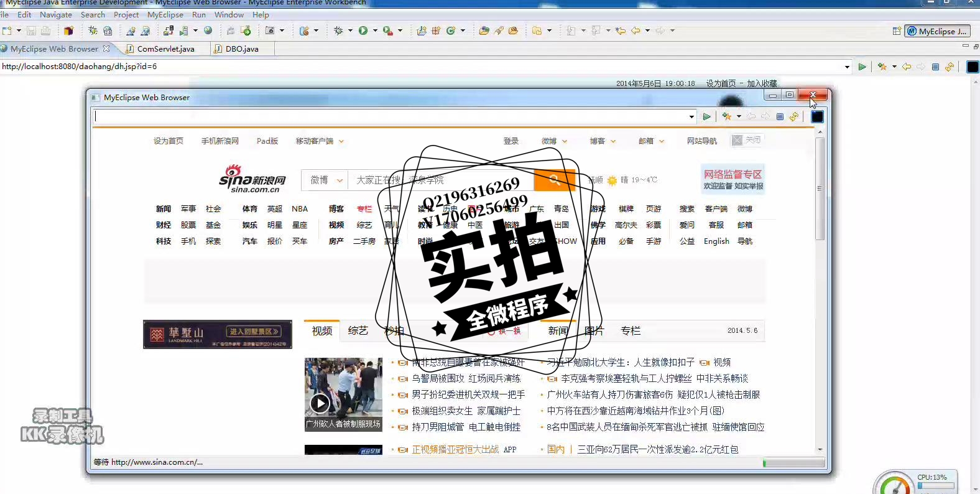Click the Stop icon beside localhost URL bar
This screenshot has height=494, width=980.
(935, 67)
